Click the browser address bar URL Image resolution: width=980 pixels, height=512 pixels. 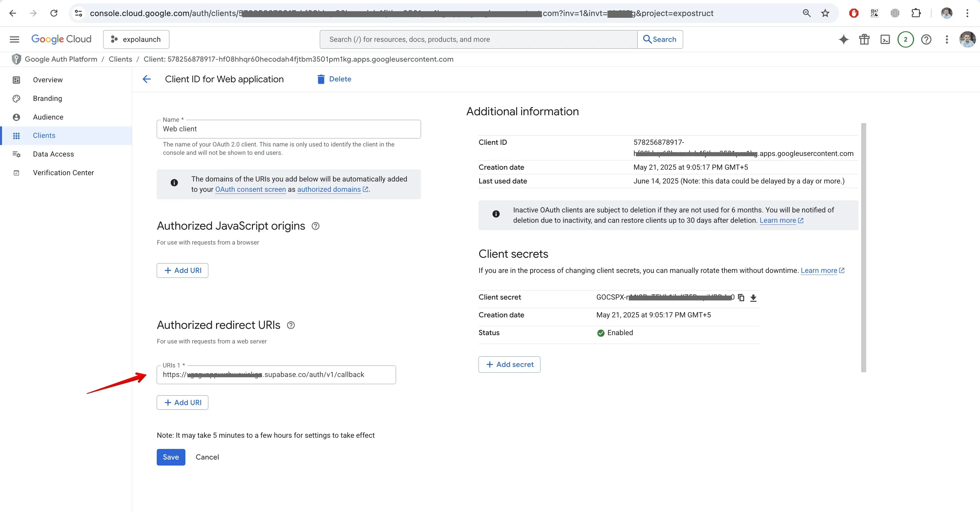coord(401,13)
